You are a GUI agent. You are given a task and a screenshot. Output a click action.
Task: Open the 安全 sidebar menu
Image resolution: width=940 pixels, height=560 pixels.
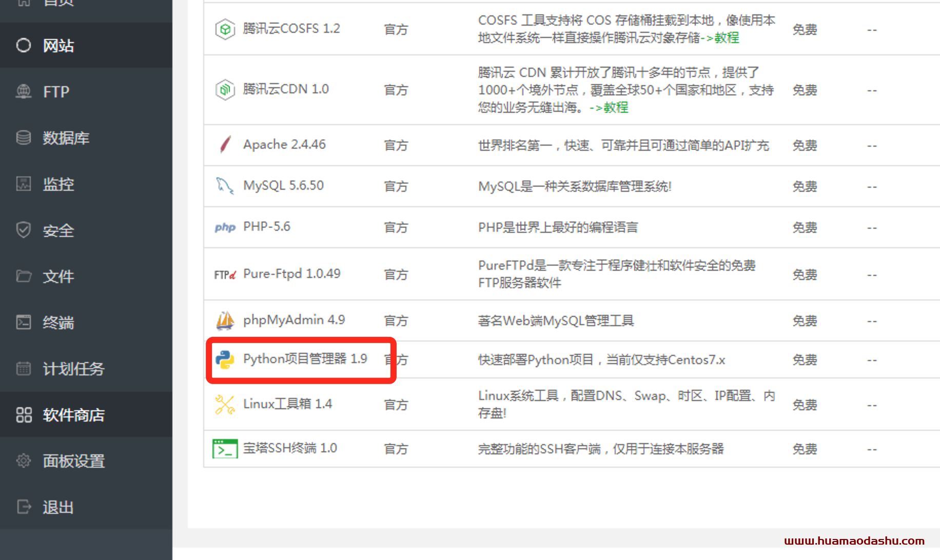coord(86,230)
